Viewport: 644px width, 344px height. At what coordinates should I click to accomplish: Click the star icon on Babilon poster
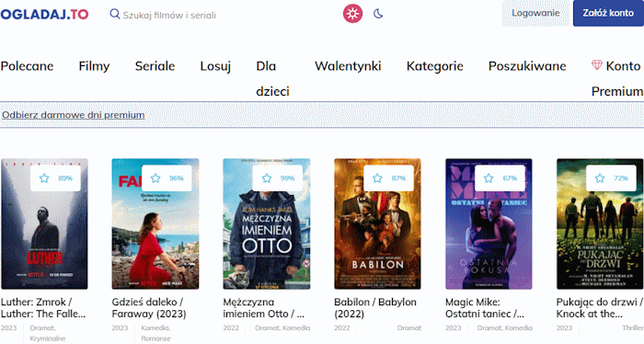(377, 178)
